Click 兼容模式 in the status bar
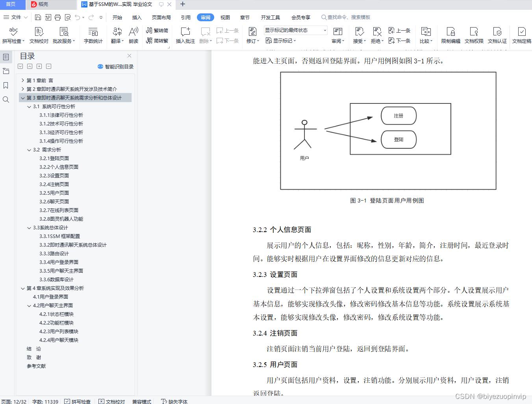 click(x=142, y=401)
